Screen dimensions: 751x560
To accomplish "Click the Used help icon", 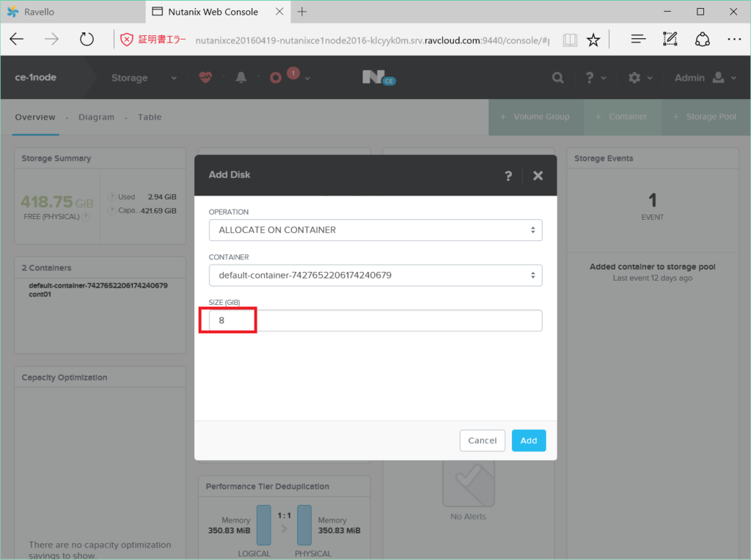I will click(111, 196).
